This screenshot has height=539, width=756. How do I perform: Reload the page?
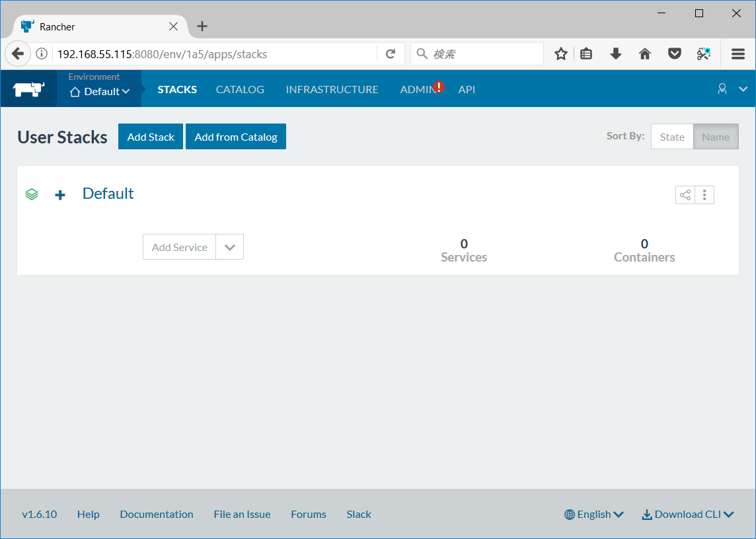tap(391, 54)
